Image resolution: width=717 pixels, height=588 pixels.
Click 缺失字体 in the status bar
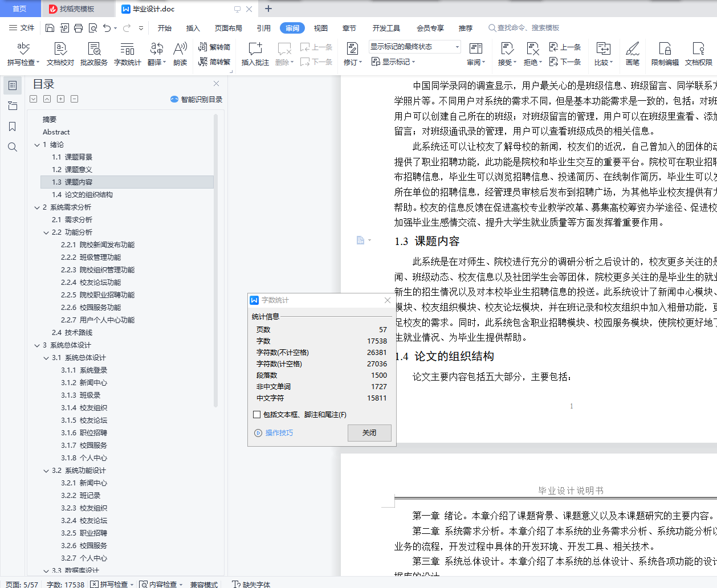251,584
